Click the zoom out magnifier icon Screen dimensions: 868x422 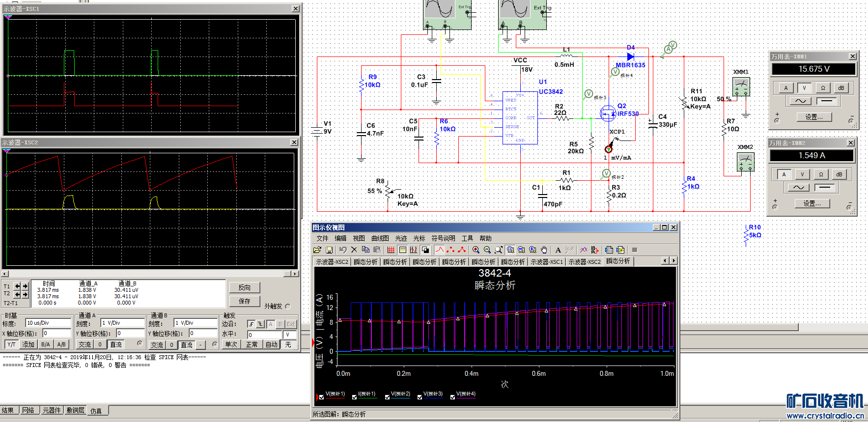tap(487, 250)
